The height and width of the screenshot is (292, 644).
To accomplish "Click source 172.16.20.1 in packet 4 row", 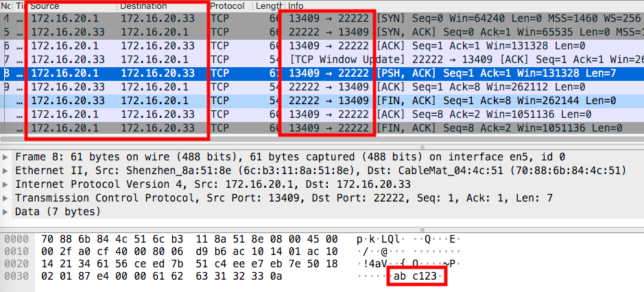I will (65, 18).
